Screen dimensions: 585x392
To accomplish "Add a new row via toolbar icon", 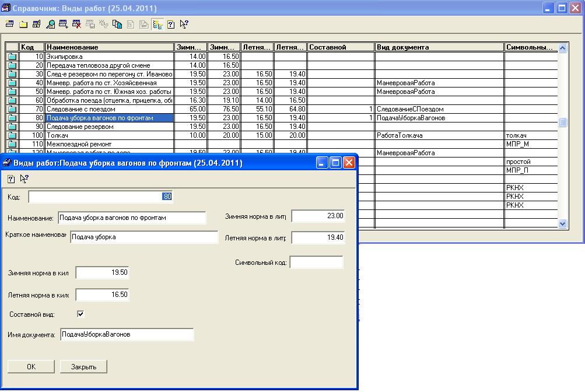I will click(x=10, y=24).
